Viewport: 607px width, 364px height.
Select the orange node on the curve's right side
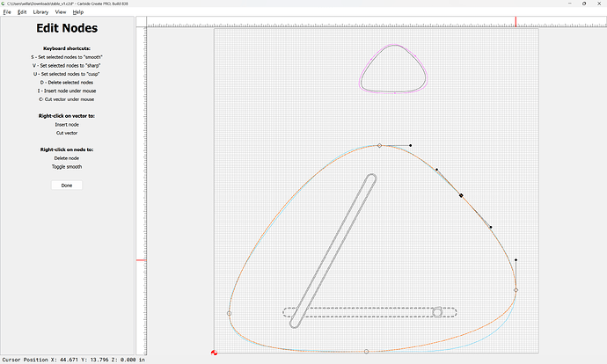click(516, 289)
